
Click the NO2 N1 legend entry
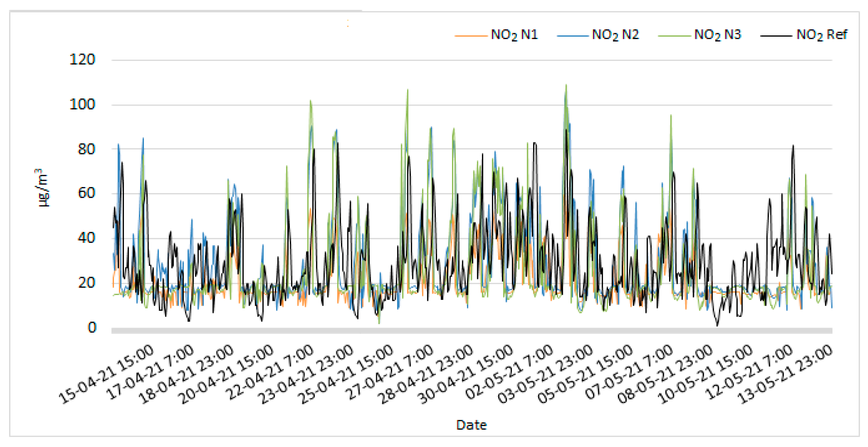514,35
